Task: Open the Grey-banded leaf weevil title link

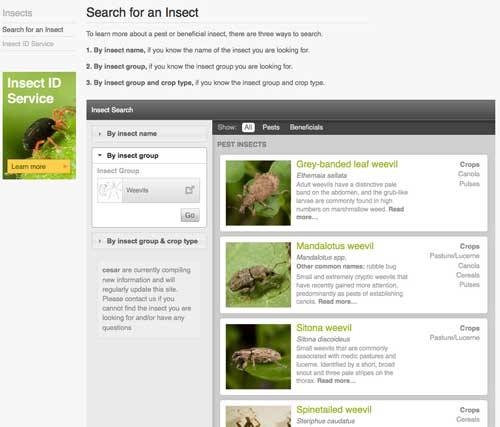Action: (347, 164)
